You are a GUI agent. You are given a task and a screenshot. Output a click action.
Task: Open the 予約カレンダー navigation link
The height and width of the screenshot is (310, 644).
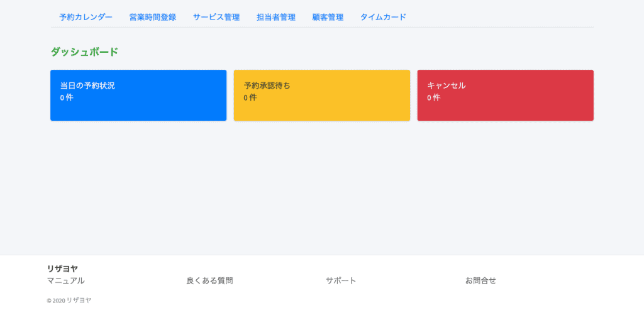(86, 17)
